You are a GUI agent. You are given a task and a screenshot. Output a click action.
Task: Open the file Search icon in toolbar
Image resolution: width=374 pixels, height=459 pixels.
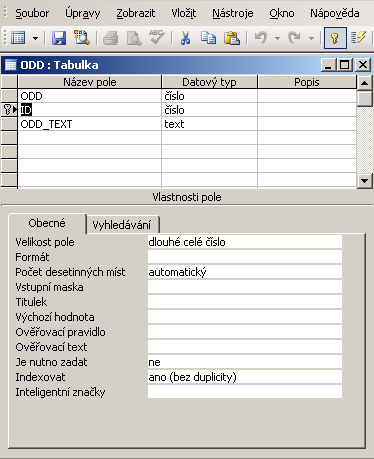[x=82, y=38]
